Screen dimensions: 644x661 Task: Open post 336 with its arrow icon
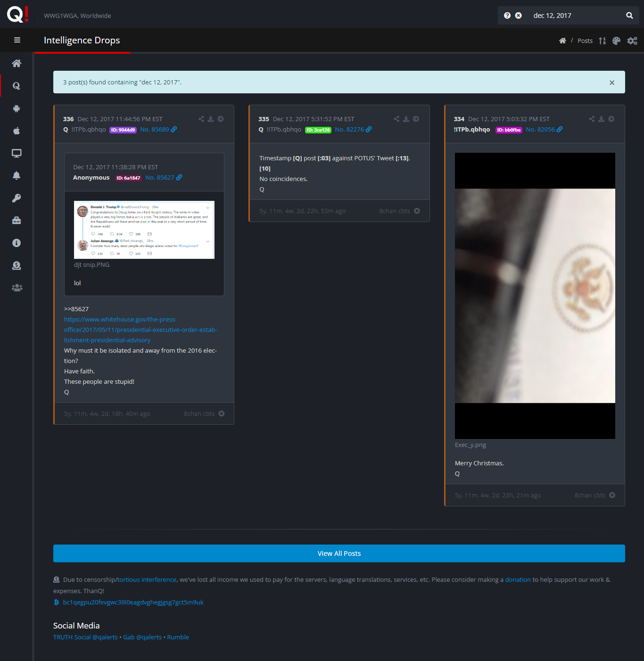point(221,119)
